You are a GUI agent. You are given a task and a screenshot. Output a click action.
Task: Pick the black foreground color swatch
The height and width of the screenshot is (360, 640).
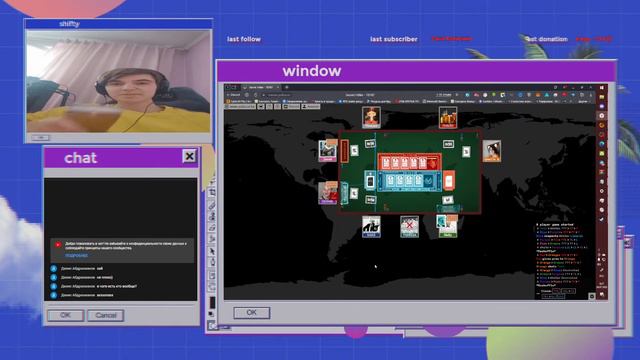coord(212,302)
